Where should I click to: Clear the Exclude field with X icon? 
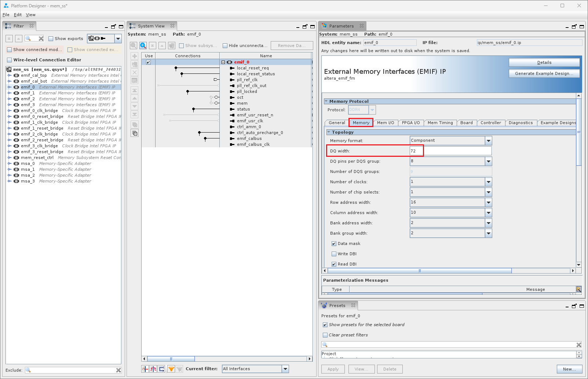[x=118, y=370]
